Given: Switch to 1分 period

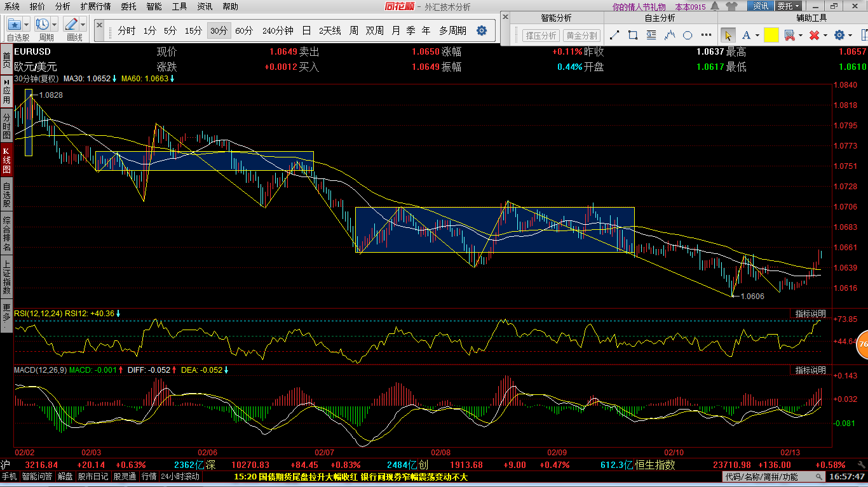Looking at the screenshot, I should [x=149, y=30].
